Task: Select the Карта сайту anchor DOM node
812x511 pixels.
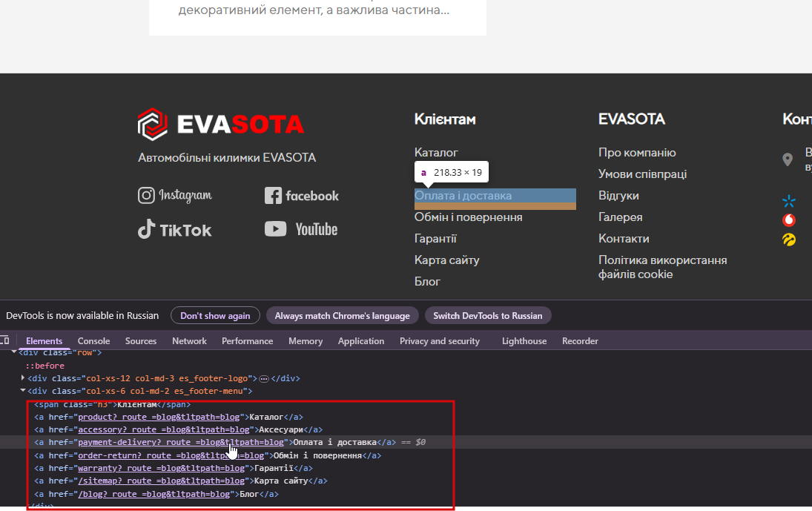Action: click(181, 481)
